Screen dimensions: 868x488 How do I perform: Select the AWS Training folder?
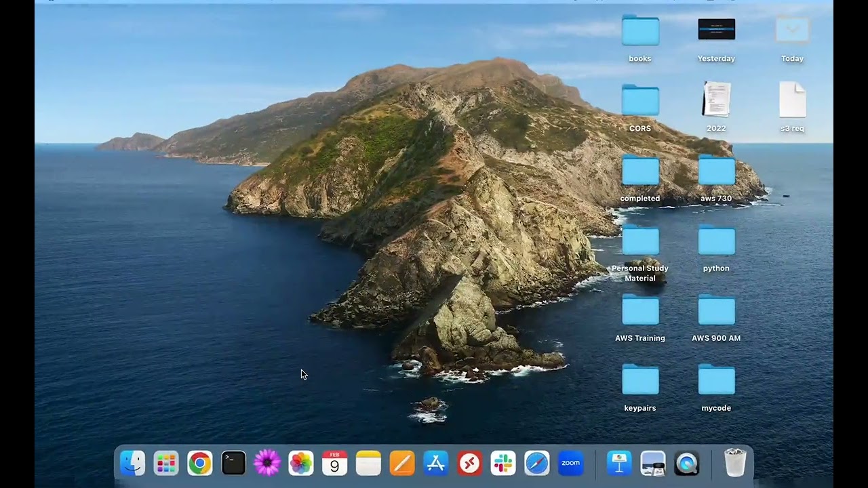[640, 310]
